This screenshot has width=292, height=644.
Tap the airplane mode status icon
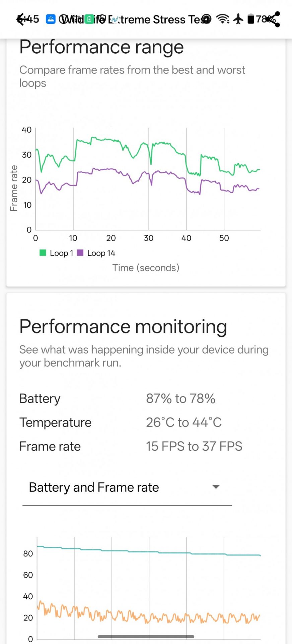pos(238,19)
